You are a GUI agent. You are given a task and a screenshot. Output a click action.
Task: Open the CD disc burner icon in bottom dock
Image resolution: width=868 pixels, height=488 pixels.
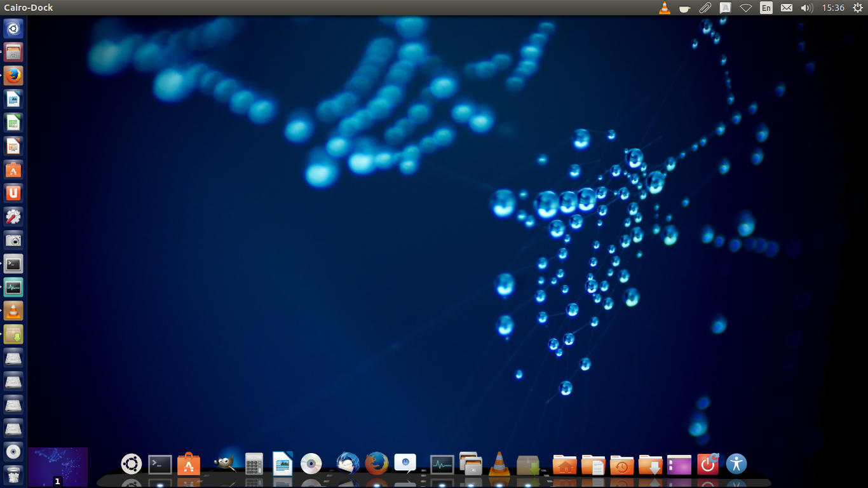tap(311, 464)
